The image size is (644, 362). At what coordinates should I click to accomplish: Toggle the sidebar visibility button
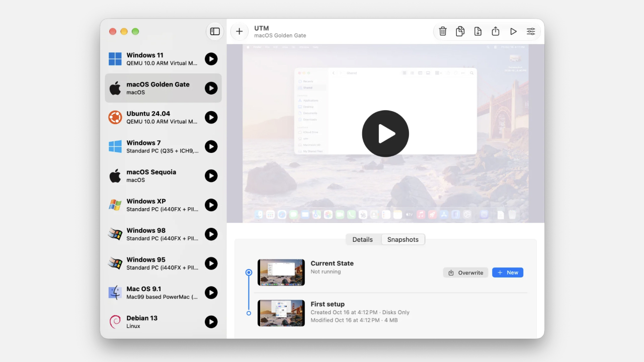(x=215, y=31)
